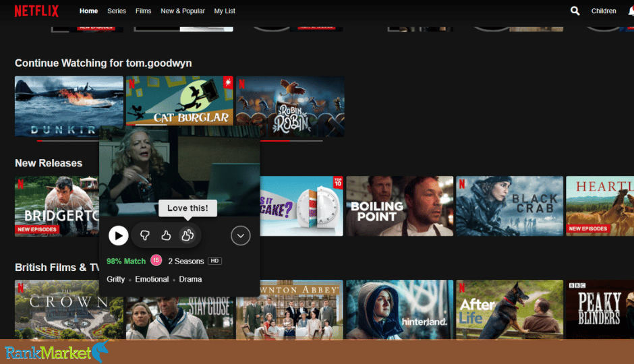
Task: Click the single thumbs up 'Like' icon
Action: click(x=166, y=235)
